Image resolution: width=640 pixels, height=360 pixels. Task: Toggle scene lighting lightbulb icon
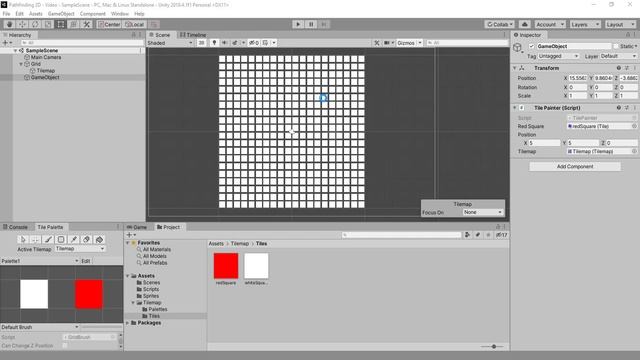point(214,43)
